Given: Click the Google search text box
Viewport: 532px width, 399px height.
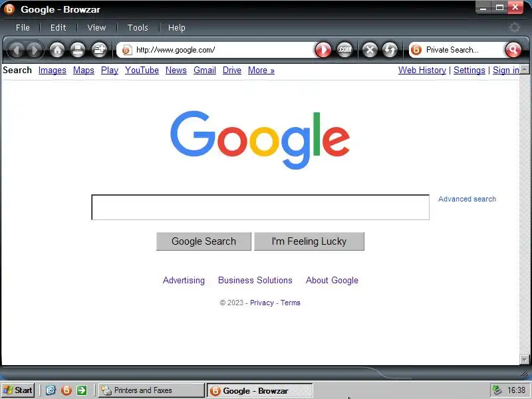Looking at the screenshot, I should (x=260, y=207).
